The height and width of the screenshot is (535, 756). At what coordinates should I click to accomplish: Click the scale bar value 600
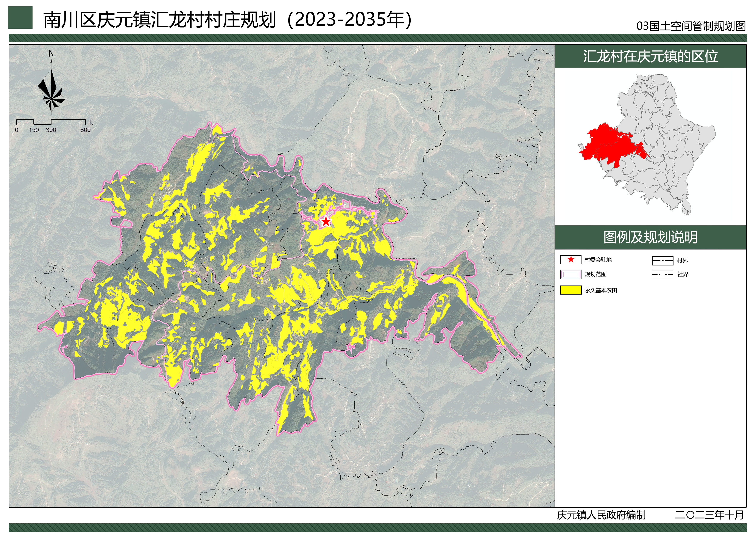85,130
